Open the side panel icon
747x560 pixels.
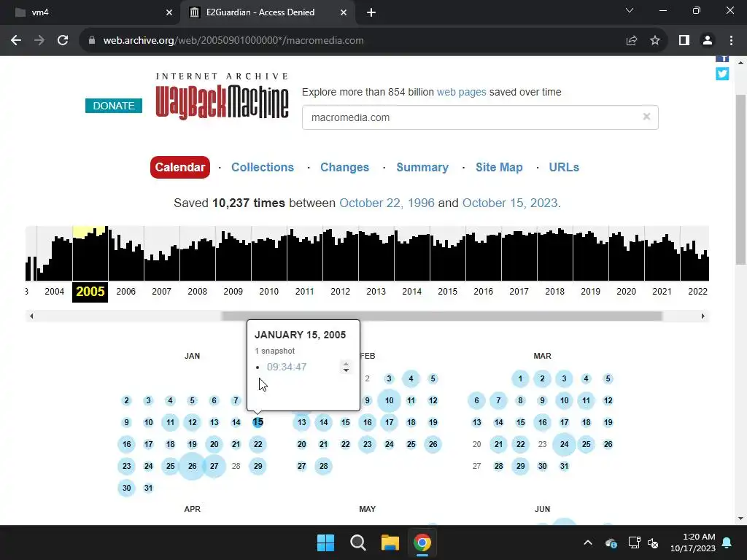click(x=684, y=41)
